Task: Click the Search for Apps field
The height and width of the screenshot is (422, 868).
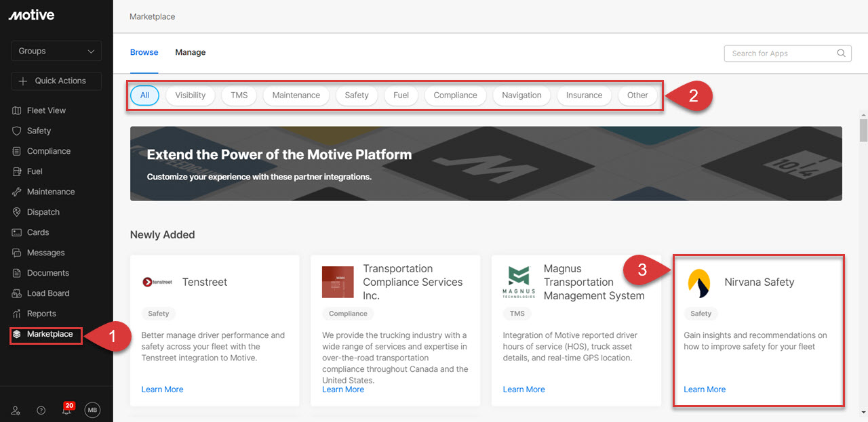Action: pyautogui.click(x=787, y=54)
